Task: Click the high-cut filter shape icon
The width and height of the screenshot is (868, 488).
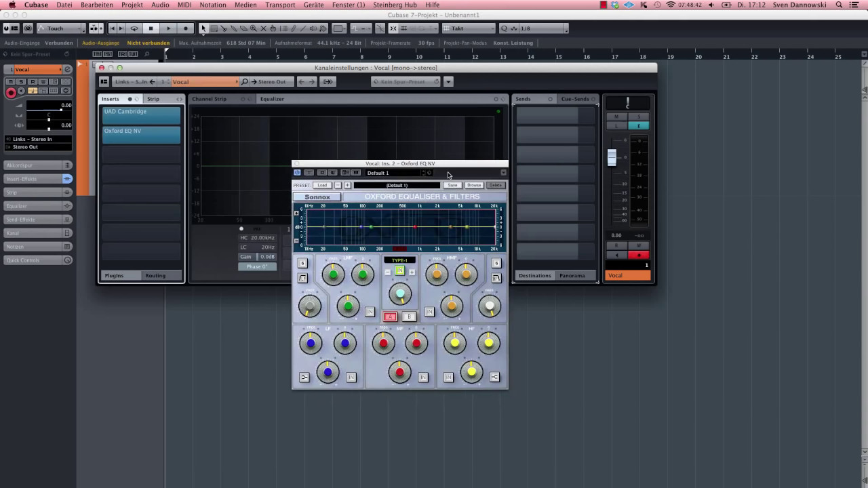Action: (496, 278)
